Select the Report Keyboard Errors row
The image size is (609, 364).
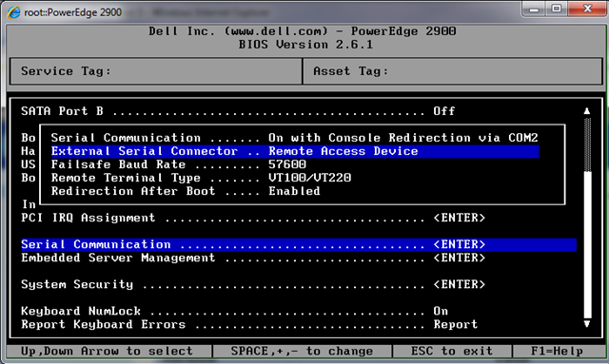pos(249,324)
